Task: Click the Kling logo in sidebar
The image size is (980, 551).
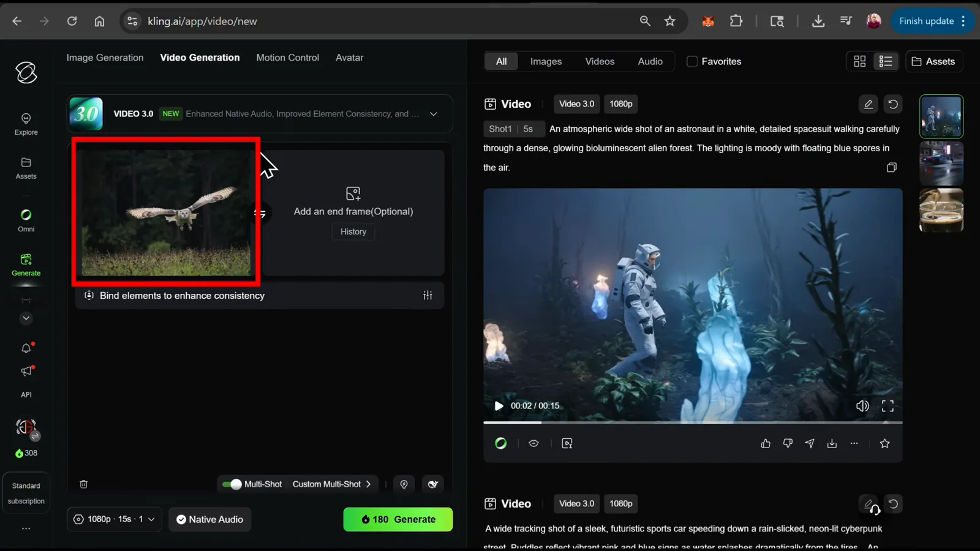Action: pos(26,73)
